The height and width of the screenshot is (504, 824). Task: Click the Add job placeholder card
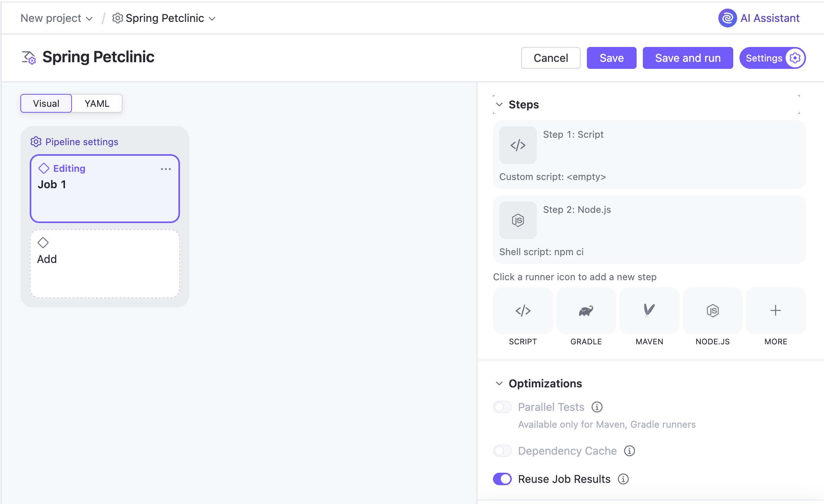pos(105,263)
